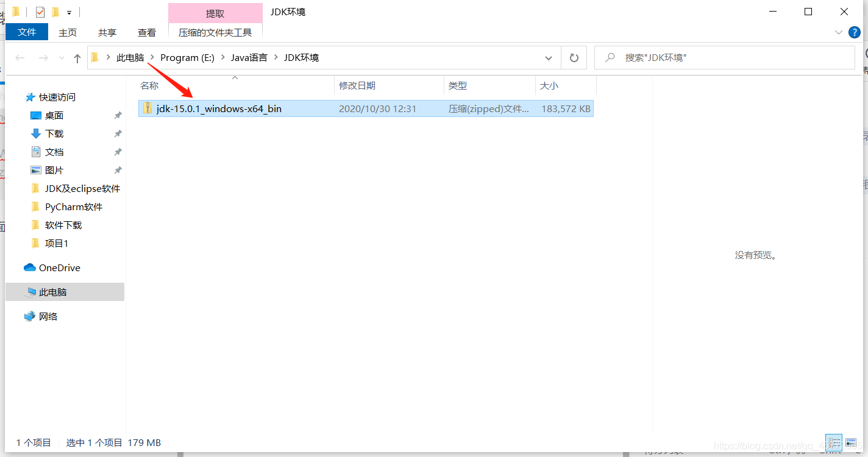Expand the ribbon with the chevron
This screenshot has width=868, height=457.
838,32
